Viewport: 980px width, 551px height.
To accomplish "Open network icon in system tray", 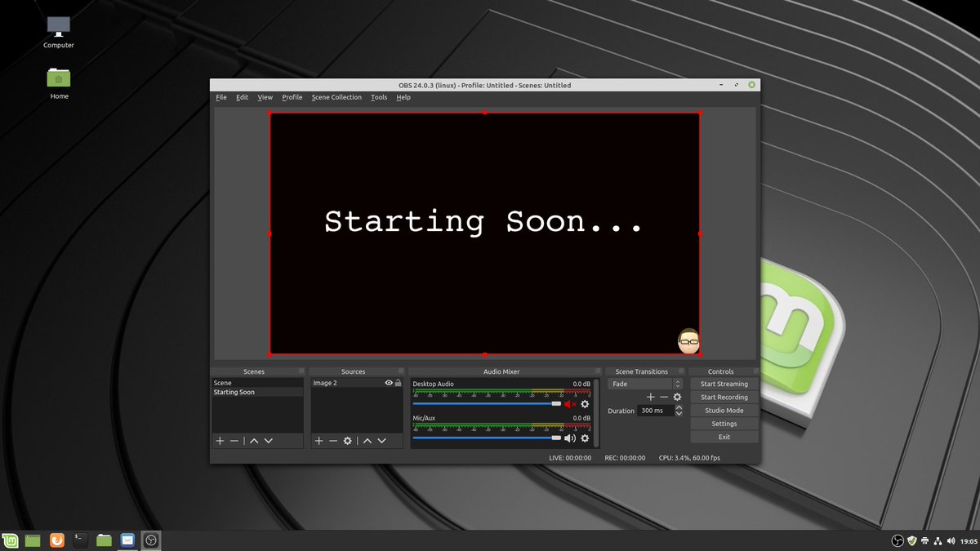I will pyautogui.click(x=938, y=540).
